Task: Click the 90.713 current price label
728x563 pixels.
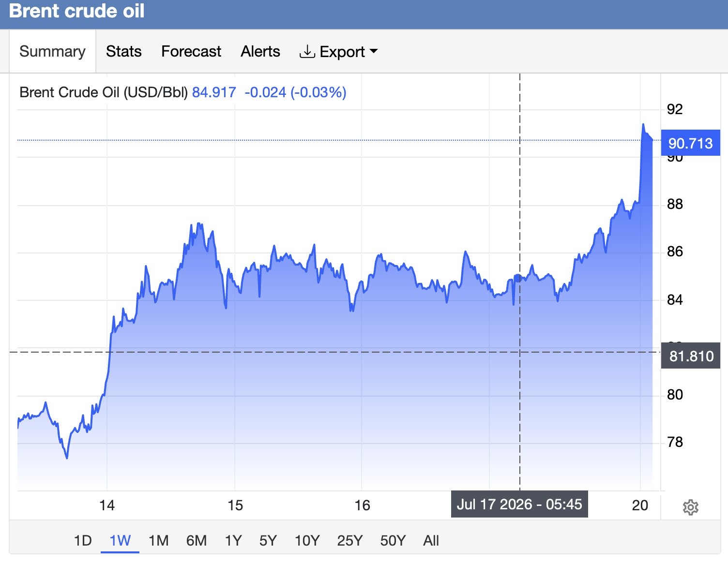Action: (690, 143)
